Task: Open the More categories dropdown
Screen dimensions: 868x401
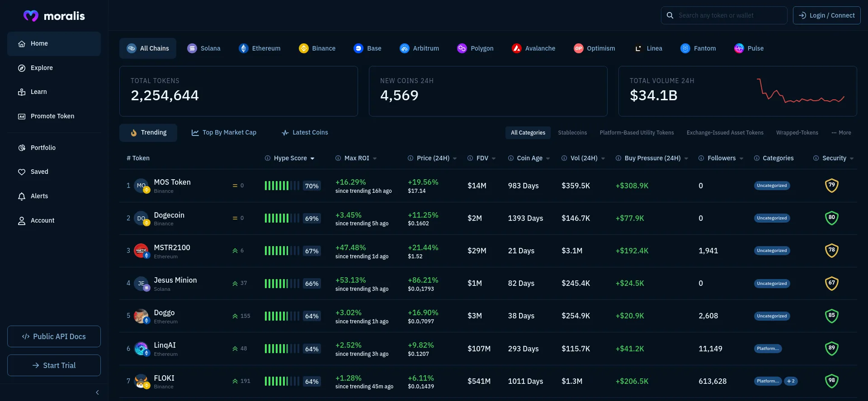Action: (x=841, y=133)
